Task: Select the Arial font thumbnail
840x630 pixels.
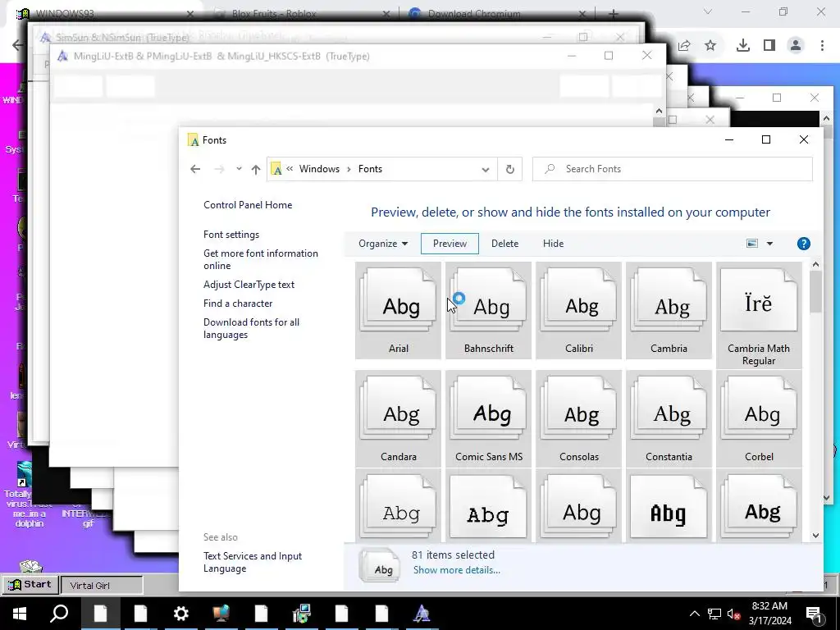Action: pos(398,311)
